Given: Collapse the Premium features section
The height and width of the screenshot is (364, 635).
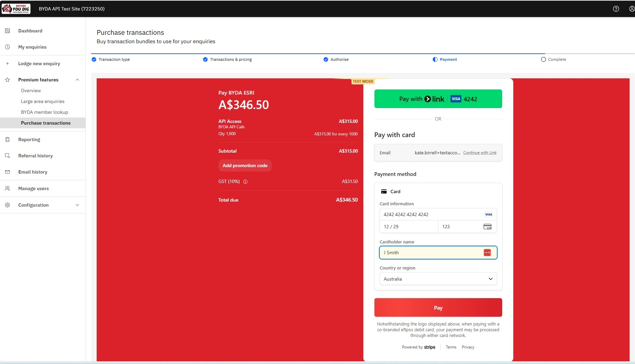Looking at the screenshot, I should [77, 80].
